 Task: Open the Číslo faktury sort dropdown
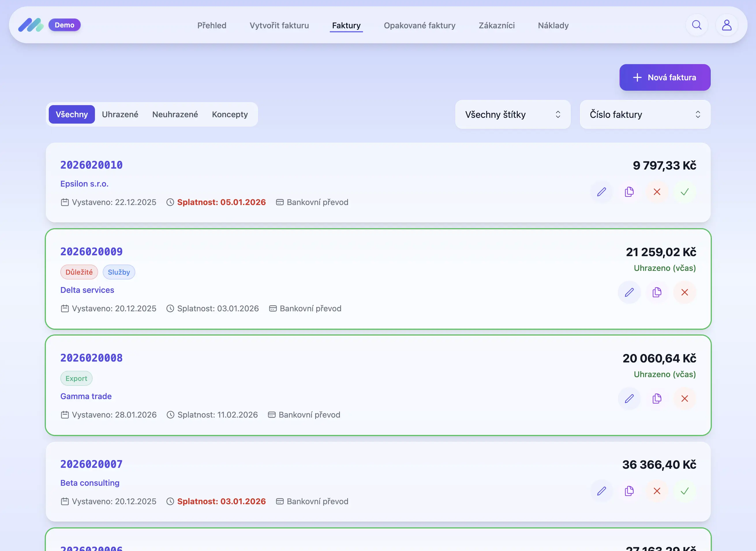645,114
